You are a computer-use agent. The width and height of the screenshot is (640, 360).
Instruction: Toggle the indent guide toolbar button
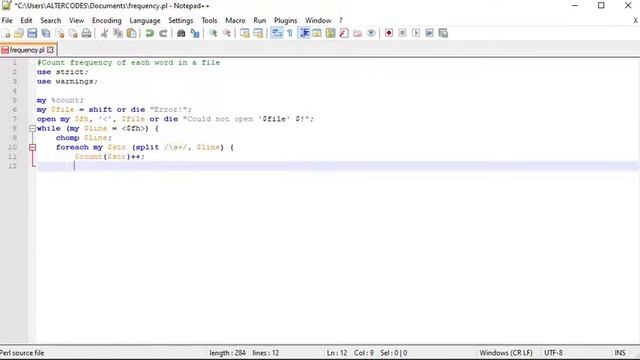tap(304, 33)
